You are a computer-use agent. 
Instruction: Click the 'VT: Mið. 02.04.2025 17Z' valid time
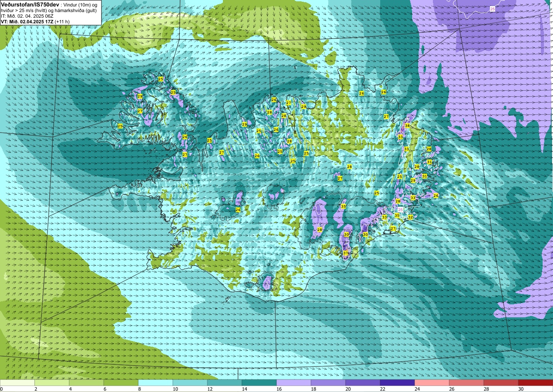click(27, 21)
